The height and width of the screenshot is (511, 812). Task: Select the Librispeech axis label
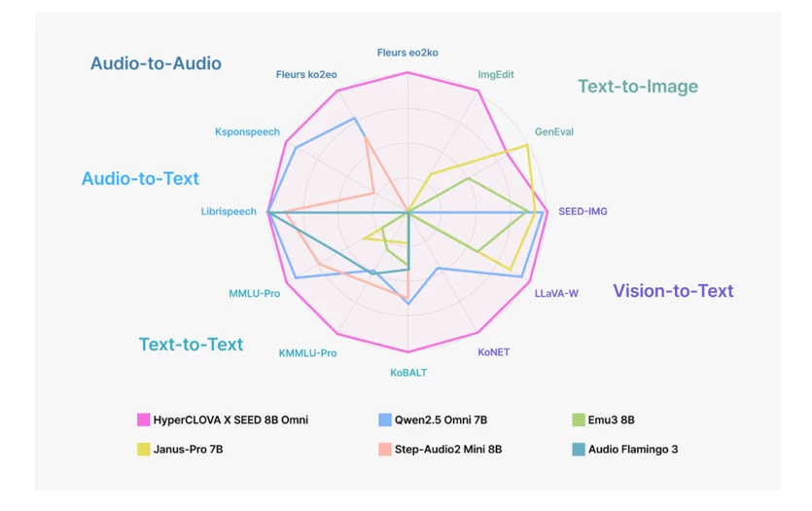click(229, 211)
